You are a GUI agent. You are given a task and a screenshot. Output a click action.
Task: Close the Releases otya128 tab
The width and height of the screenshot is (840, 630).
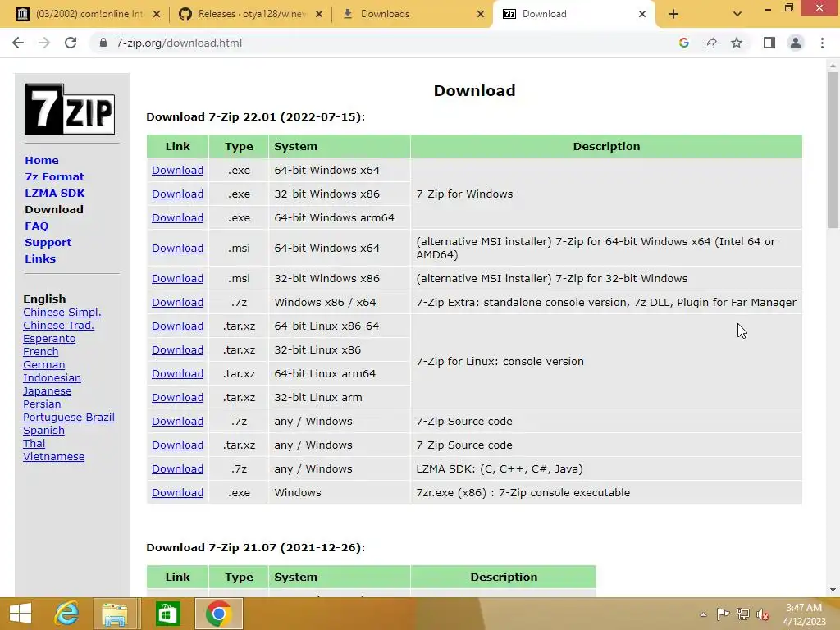319,15
